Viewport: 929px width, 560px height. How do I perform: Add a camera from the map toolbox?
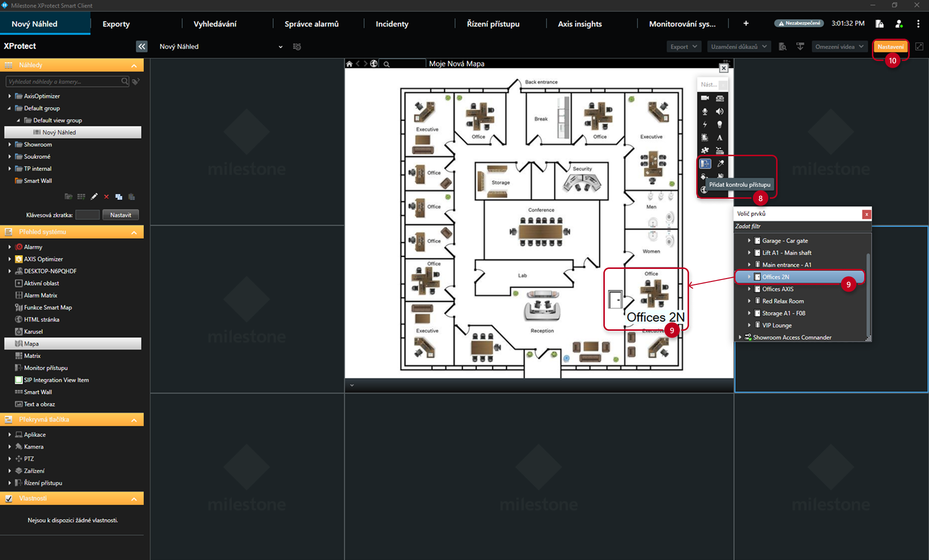[705, 98]
